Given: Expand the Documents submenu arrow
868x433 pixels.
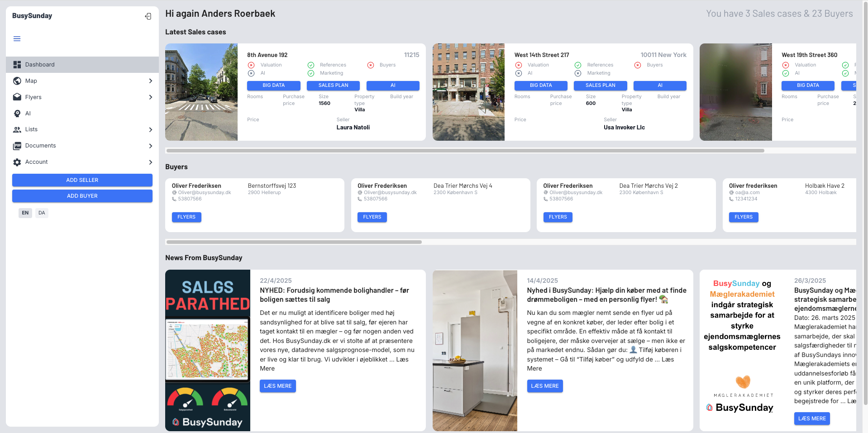Looking at the screenshot, I should [x=150, y=146].
